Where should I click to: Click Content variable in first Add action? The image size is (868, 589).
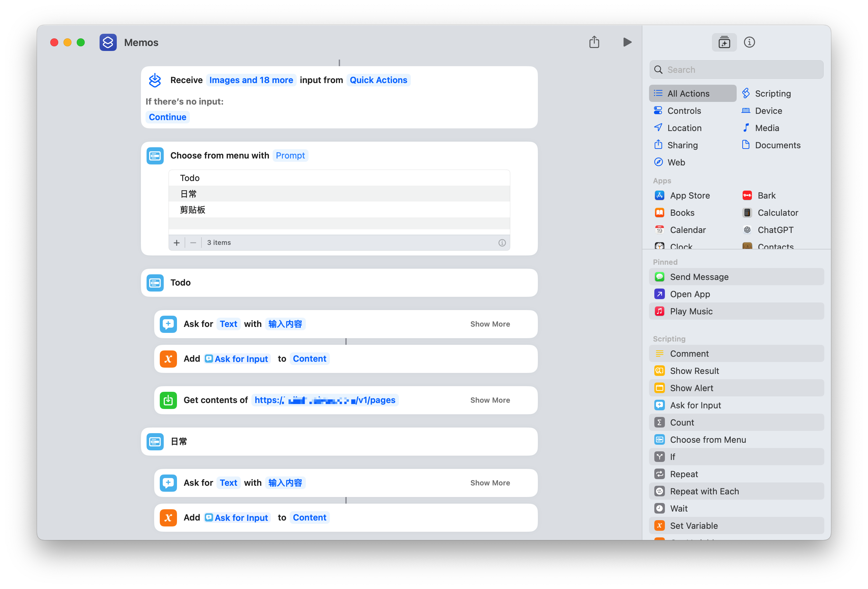(309, 359)
